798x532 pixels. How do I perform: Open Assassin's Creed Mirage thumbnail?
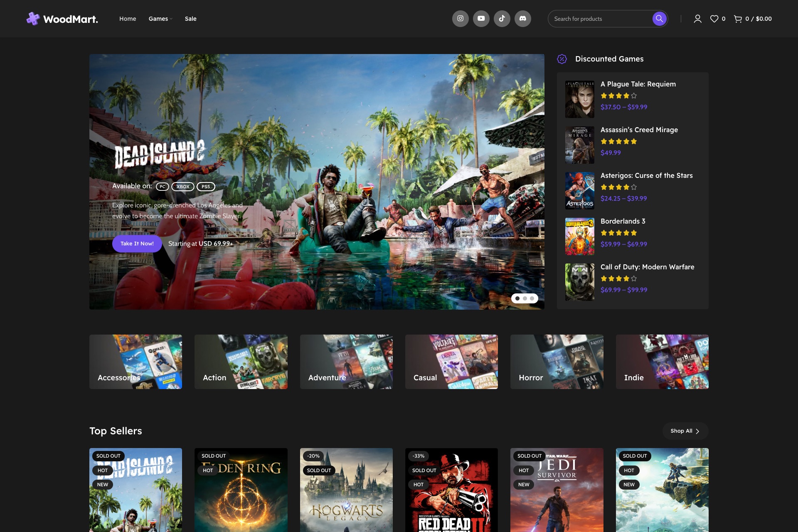pyautogui.click(x=580, y=145)
